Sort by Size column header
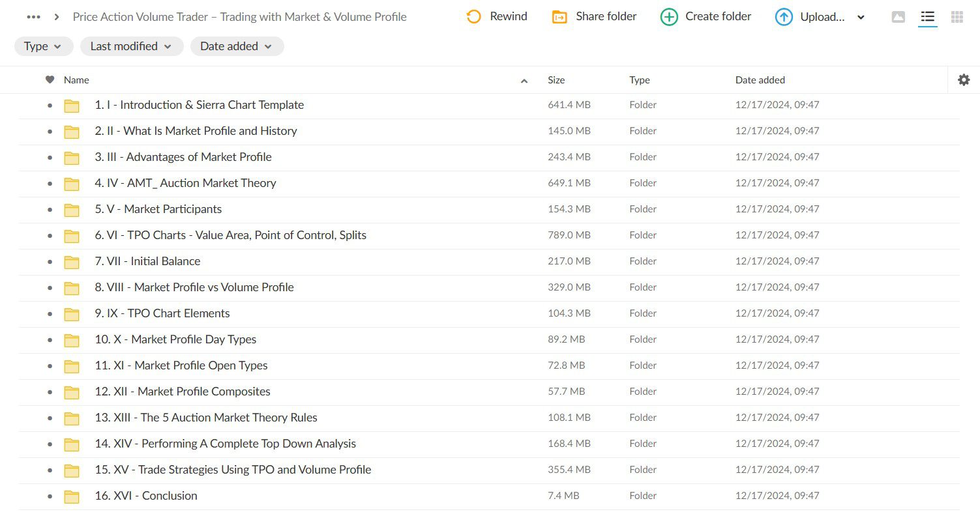 click(x=556, y=80)
